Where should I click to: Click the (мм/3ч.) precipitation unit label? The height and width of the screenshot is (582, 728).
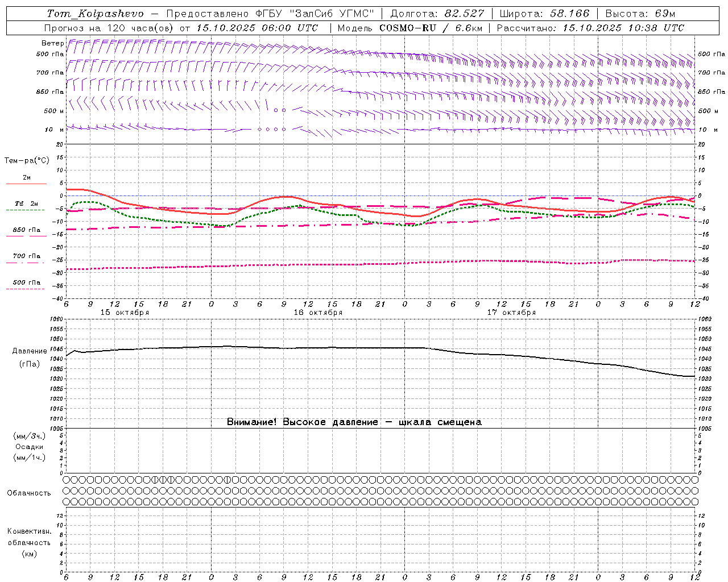coord(30,436)
